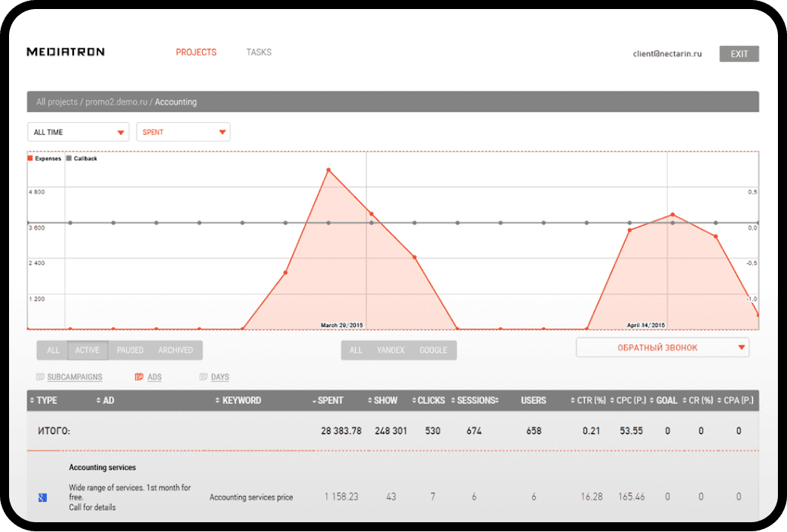Image resolution: width=787 pixels, height=532 pixels.
Task: Expand the Обратный звонок goal dropdown
Action: coord(663,347)
